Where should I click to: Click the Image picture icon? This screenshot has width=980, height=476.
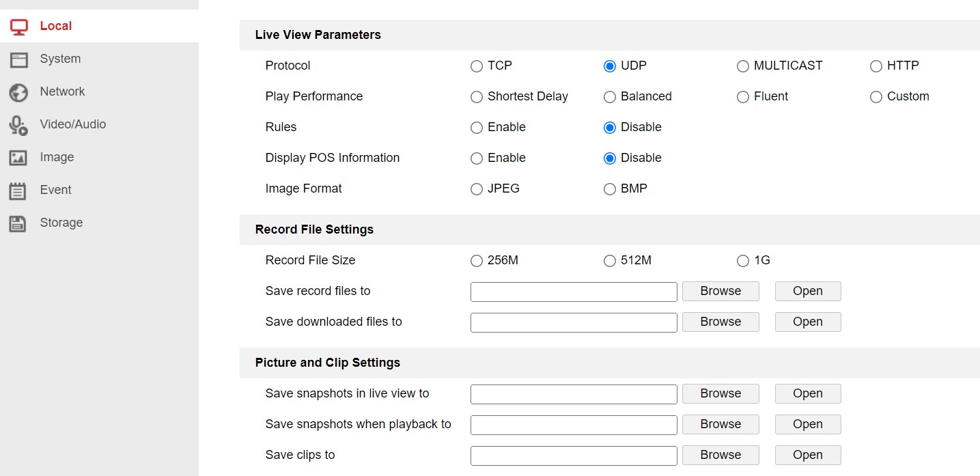tap(19, 158)
